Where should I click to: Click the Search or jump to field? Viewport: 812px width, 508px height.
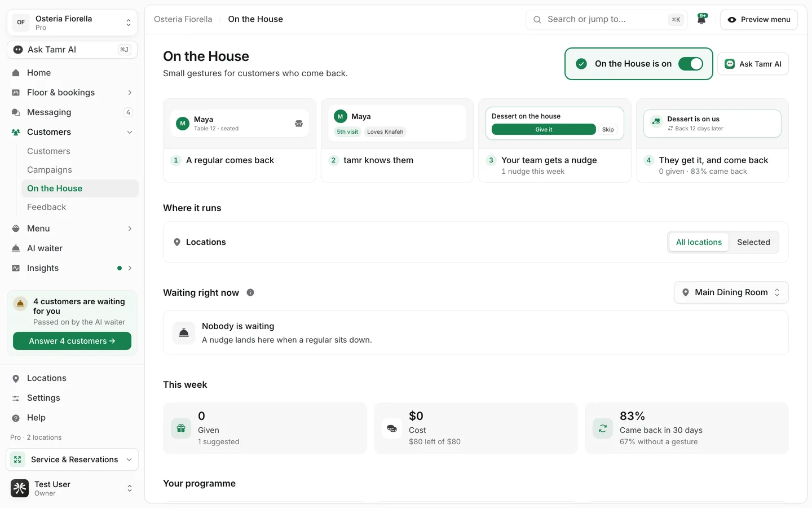click(x=607, y=20)
